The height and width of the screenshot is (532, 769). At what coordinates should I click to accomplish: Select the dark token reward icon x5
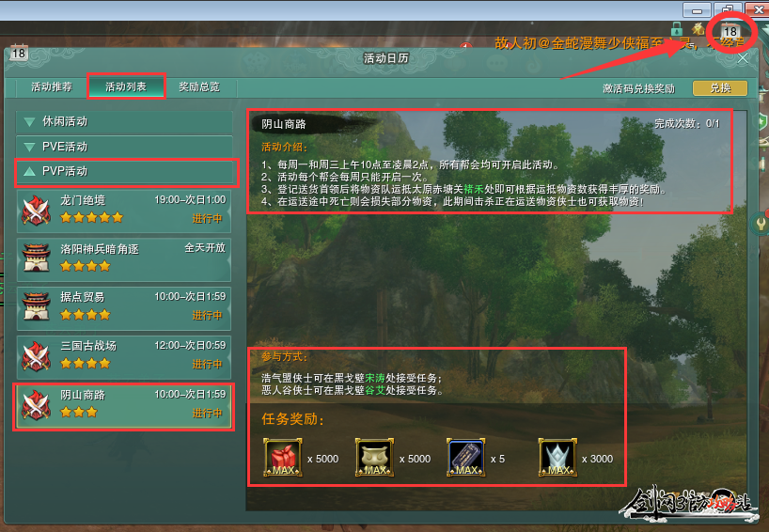(x=466, y=458)
